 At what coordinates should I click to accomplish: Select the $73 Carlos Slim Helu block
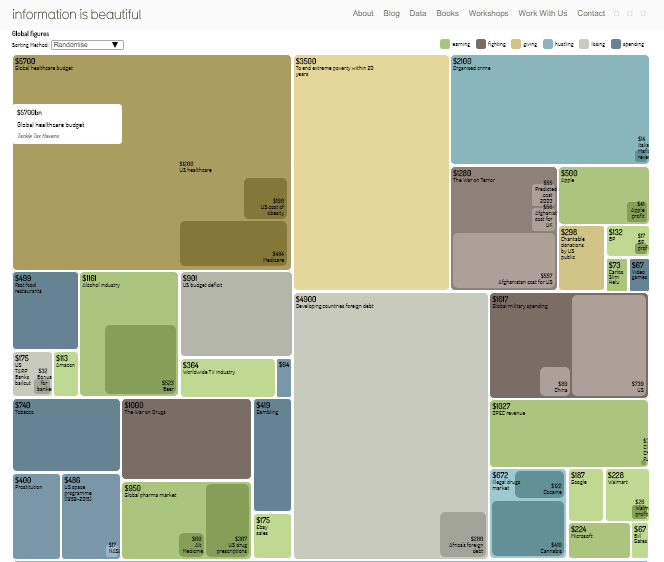(617, 275)
